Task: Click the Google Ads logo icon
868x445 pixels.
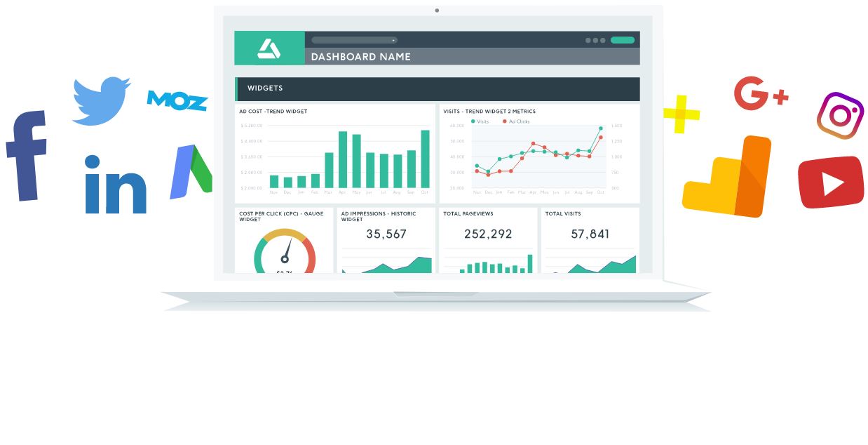Action: 191,173
